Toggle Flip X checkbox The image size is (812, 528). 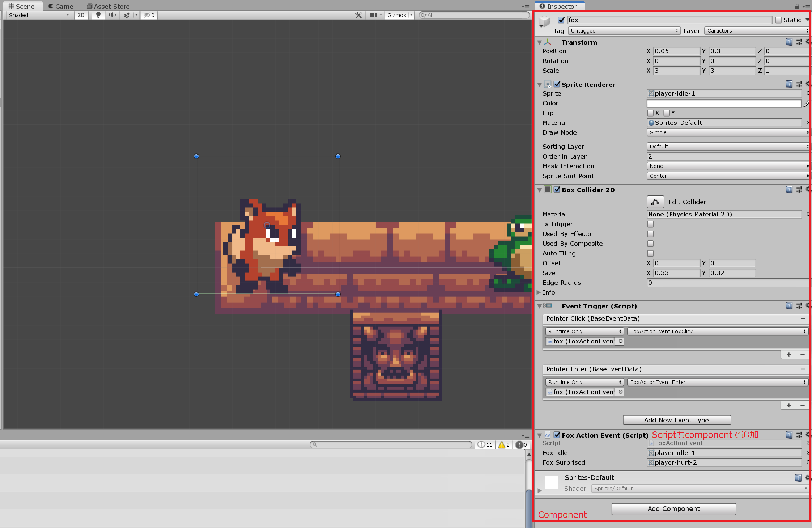tap(650, 113)
